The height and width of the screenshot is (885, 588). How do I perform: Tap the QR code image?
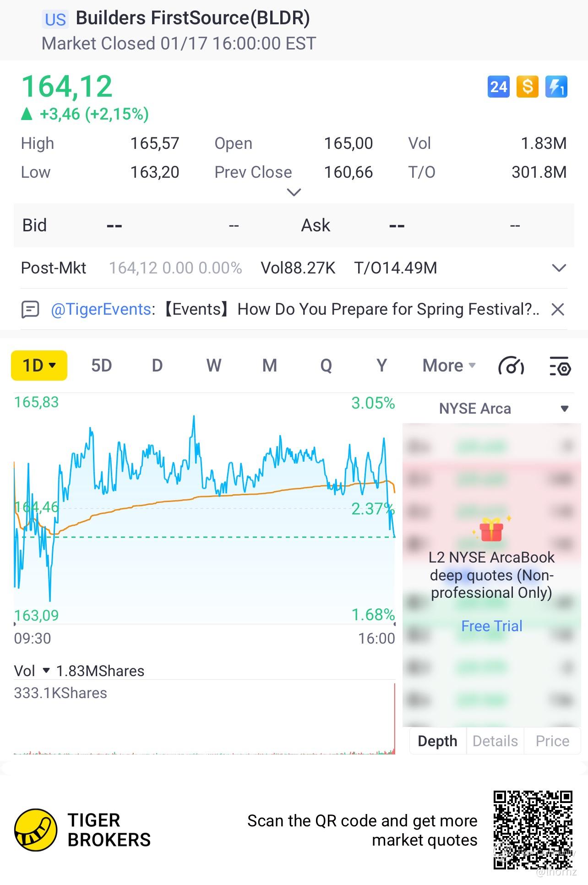(533, 830)
